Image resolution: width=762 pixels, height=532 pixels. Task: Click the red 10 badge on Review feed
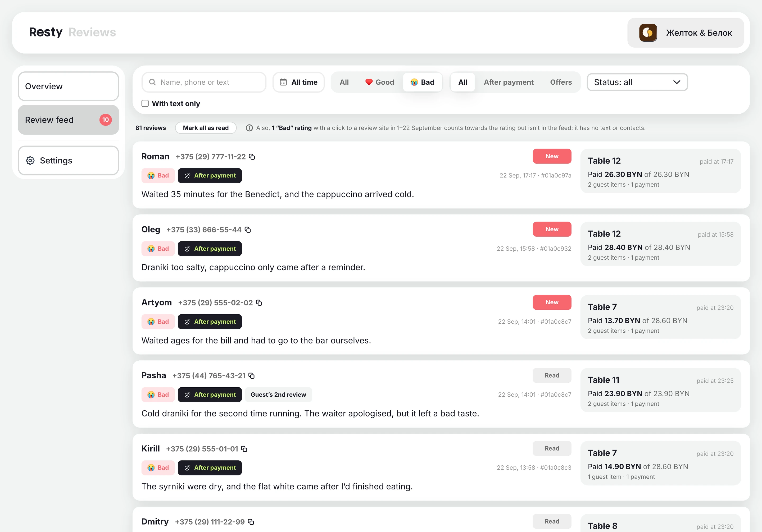(x=106, y=120)
